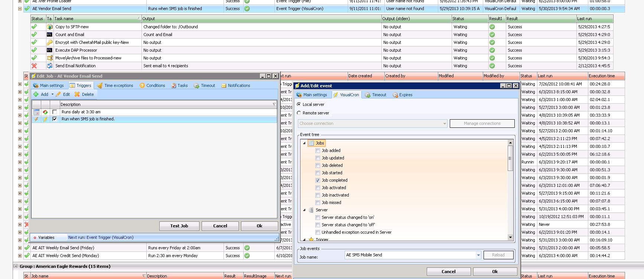The height and width of the screenshot is (279, 644).
Task: Open Timeout tab in Add/Edit event
Action: [x=375, y=95]
